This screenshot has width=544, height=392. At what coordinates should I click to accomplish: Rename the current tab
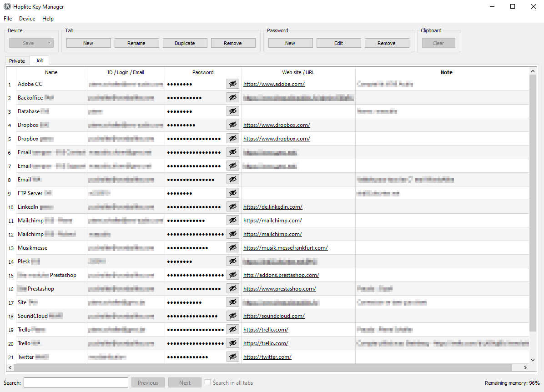coord(137,43)
